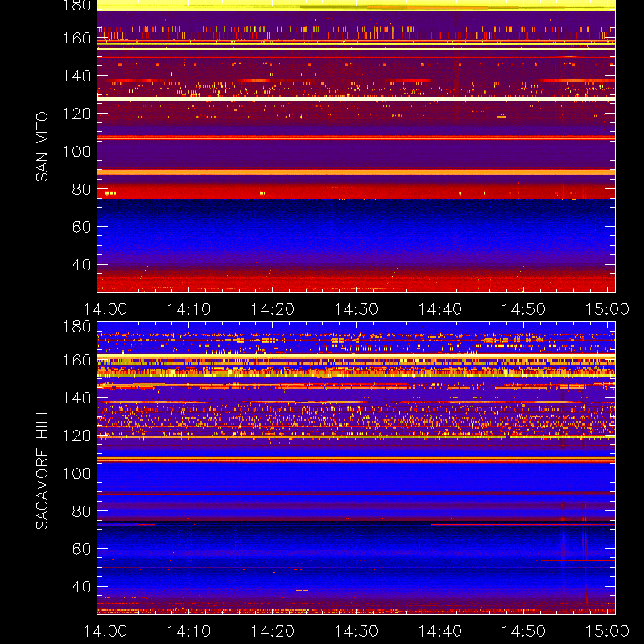The height and width of the screenshot is (644, 644).
Task: Click the 100 frequency tick in San Vito plot
Action: tap(76, 151)
